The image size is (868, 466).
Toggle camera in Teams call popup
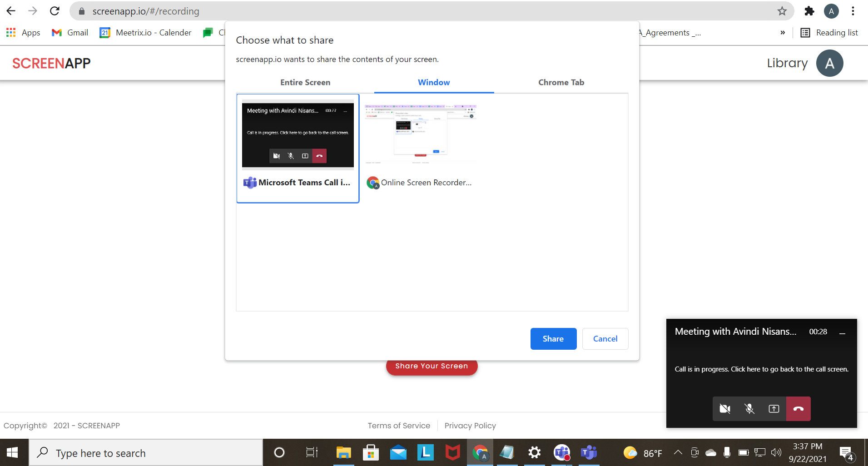725,409
